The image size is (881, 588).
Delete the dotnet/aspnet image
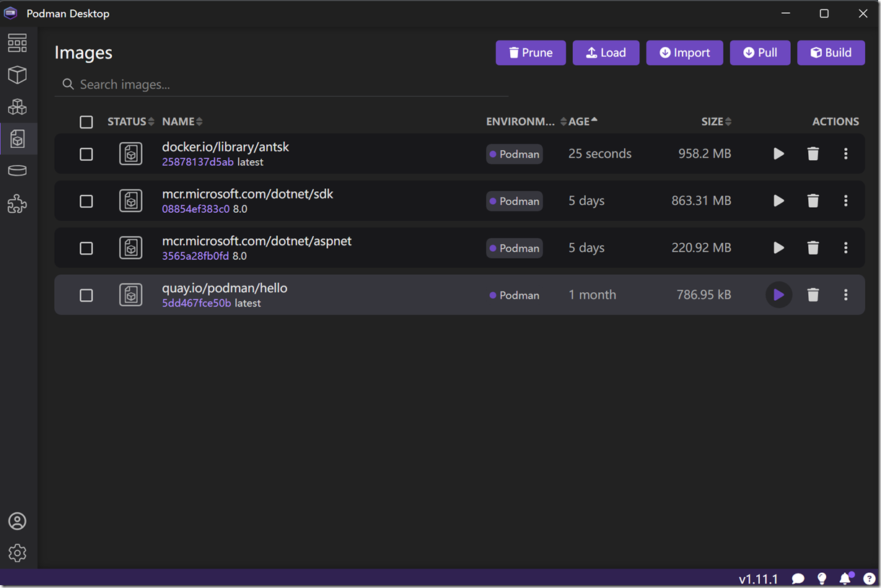click(x=813, y=247)
